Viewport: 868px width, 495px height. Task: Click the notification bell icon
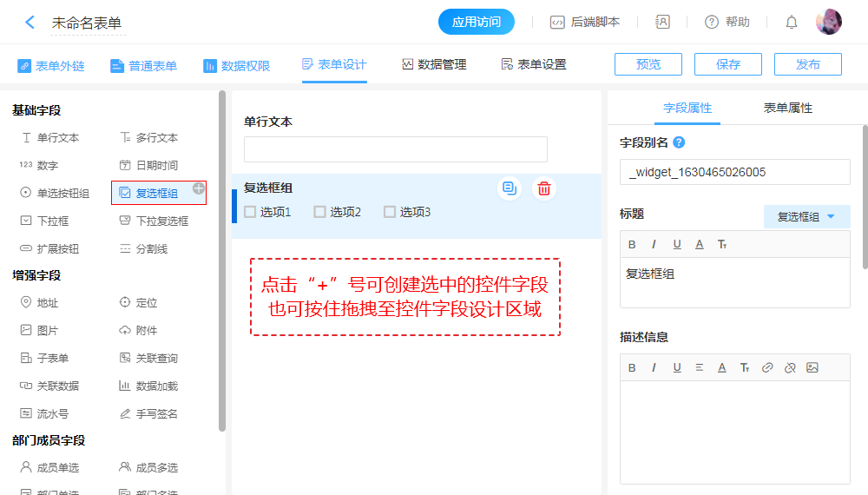click(x=792, y=23)
